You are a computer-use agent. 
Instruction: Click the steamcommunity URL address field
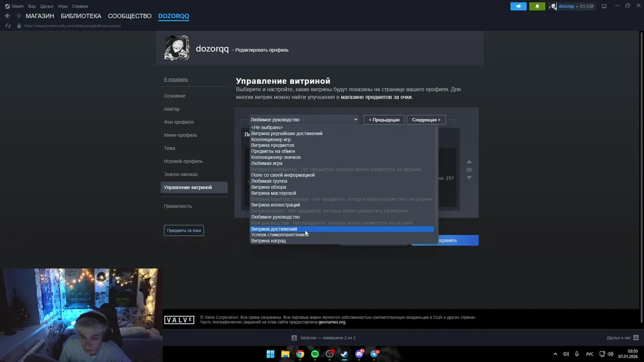pos(72,26)
